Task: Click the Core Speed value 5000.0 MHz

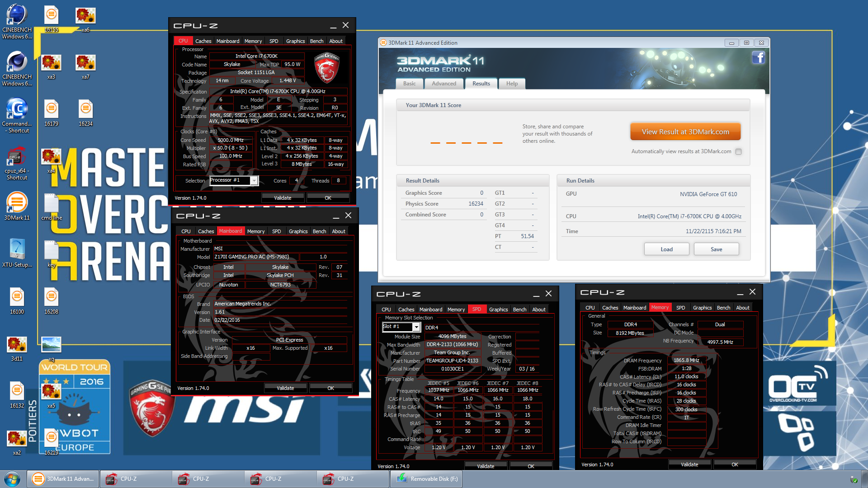Action: click(x=231, y=140)
